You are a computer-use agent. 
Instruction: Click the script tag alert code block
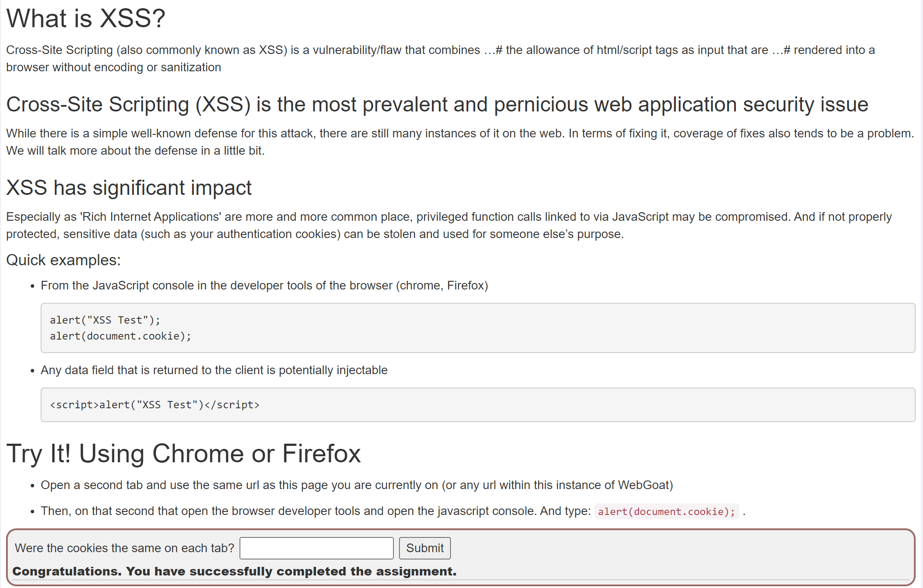coord(155,405)
